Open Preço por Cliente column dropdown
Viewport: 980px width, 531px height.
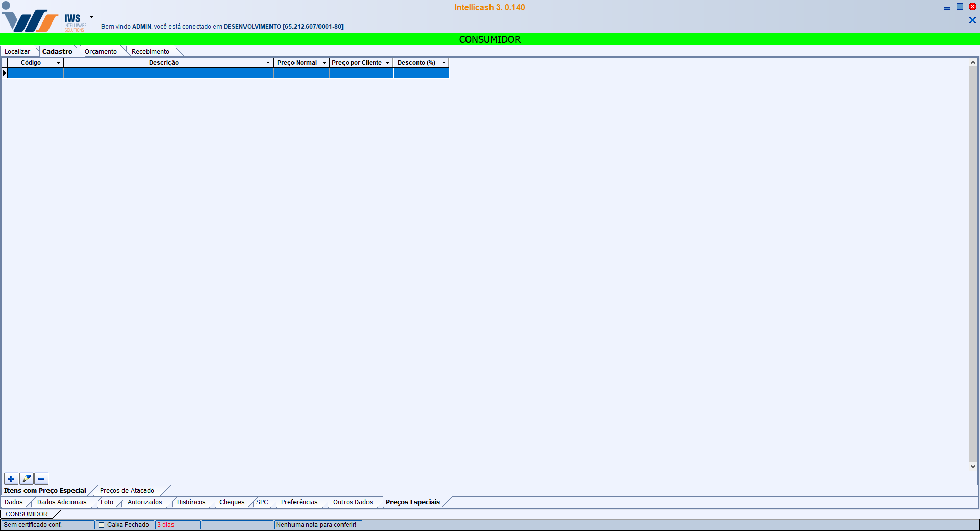click(387, 63)
